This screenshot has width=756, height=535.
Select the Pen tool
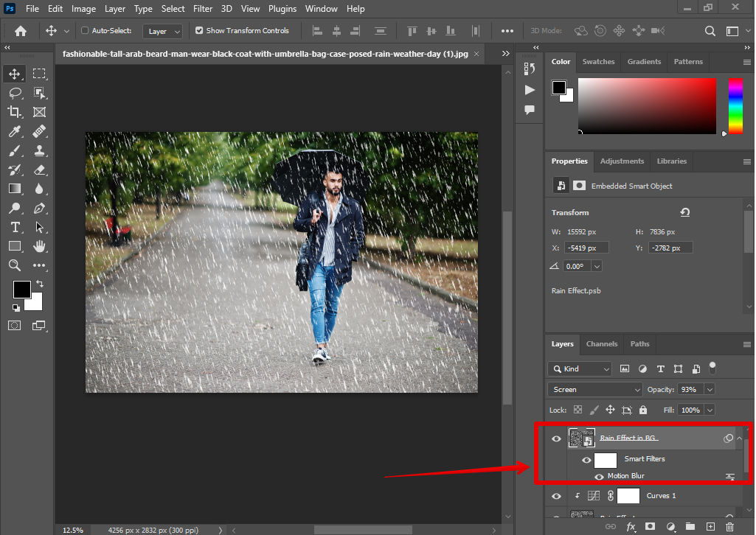(x=39, y=208)
